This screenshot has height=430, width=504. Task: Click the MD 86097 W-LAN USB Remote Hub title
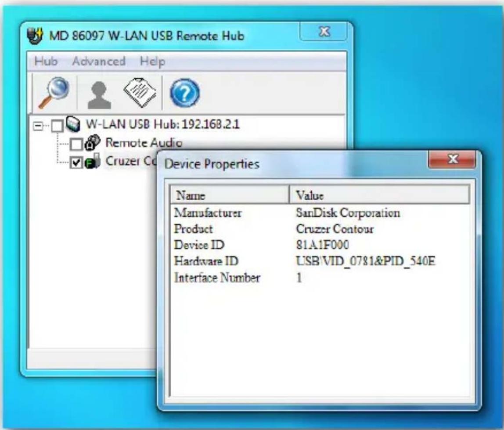pos(147,36)
